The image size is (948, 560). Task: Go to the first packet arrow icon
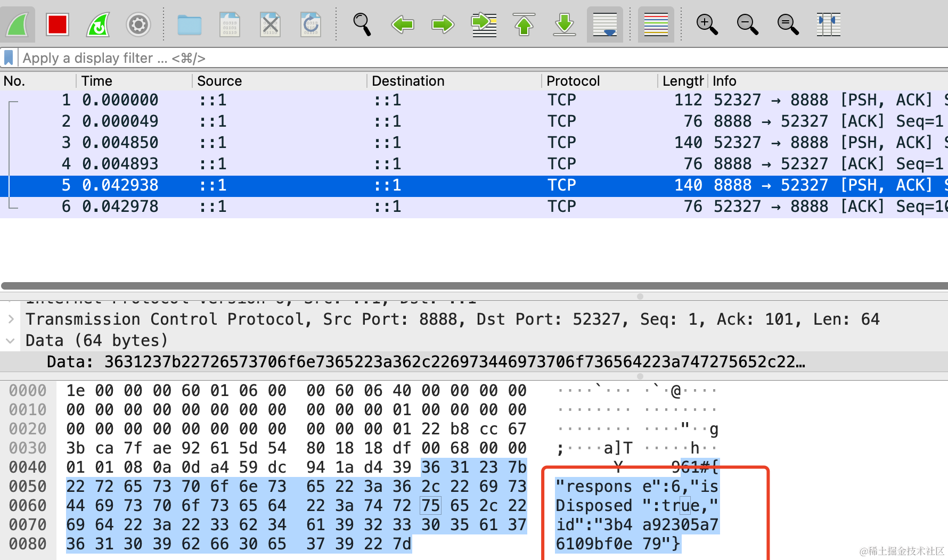pos(524,24)
